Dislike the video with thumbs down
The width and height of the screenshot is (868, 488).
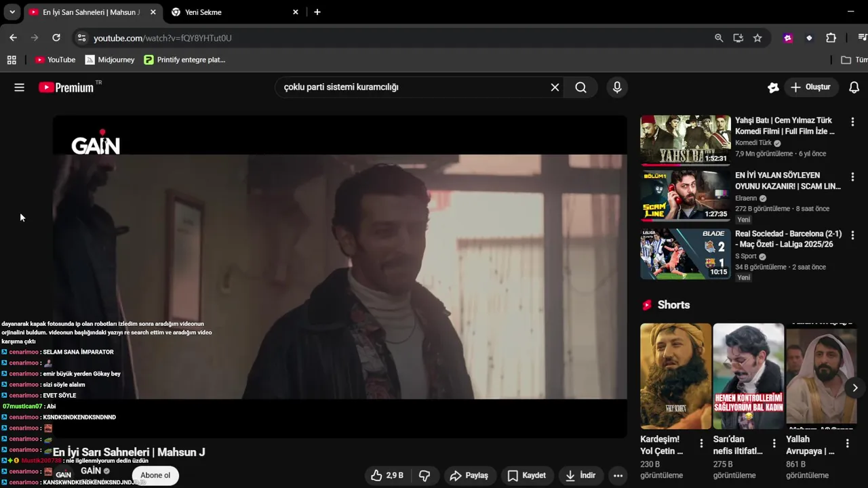coord(425,476)
